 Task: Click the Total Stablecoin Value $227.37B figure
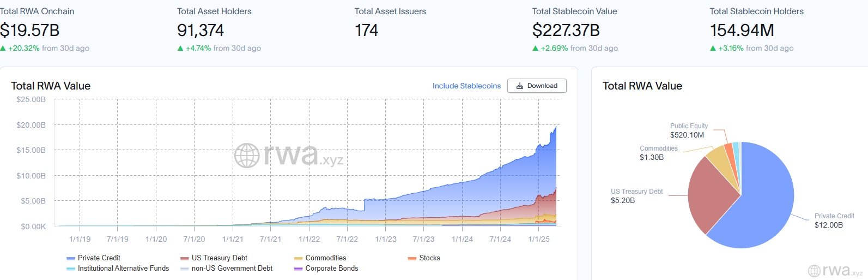pos(566,31)
